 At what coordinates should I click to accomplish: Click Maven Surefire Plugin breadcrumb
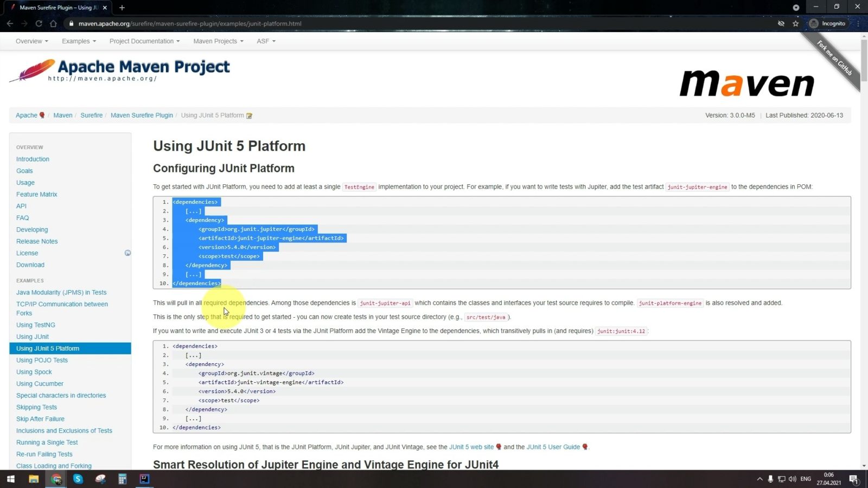click(142, 115)
